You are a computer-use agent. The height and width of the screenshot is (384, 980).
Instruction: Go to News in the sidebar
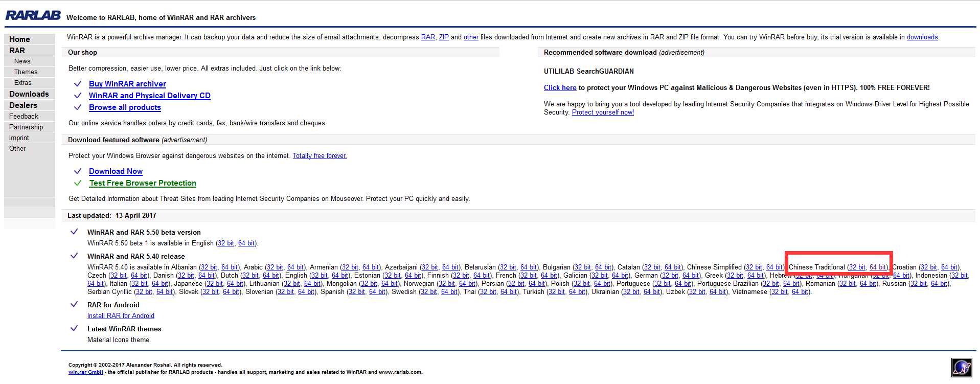tap(22, 61)
